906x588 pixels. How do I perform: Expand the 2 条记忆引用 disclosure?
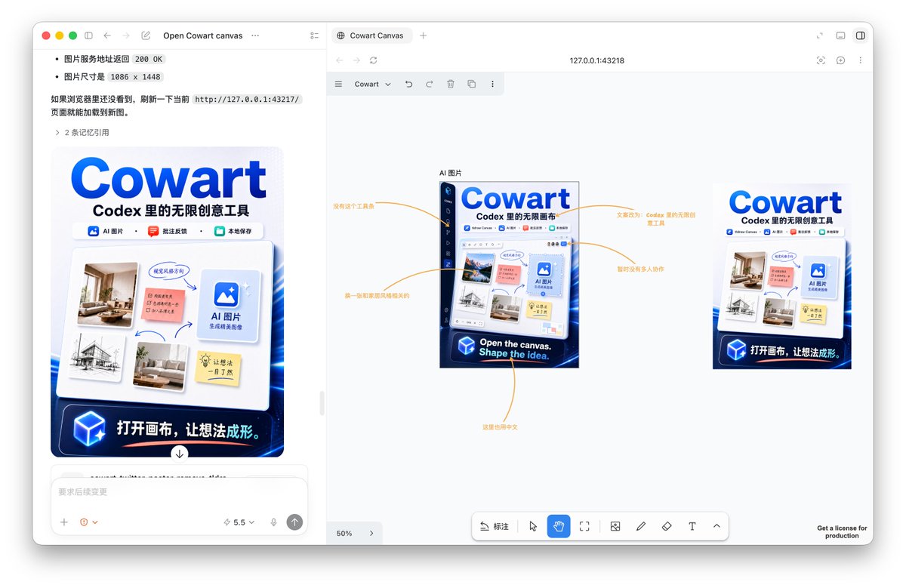click(x=82, y=132)
